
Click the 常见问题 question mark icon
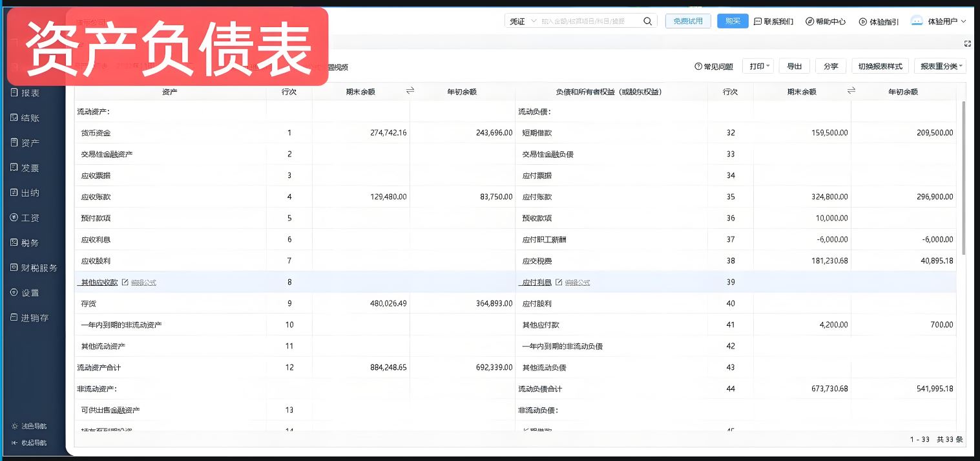[698, 67]
